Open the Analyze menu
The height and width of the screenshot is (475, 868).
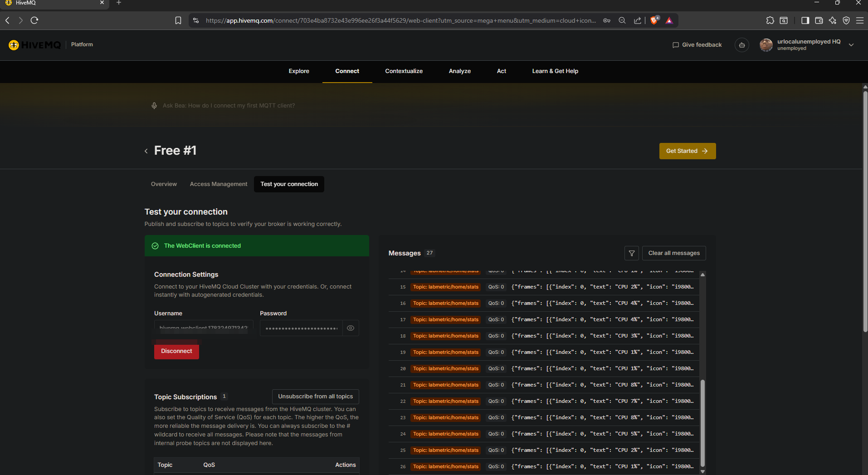coord(460,71)
